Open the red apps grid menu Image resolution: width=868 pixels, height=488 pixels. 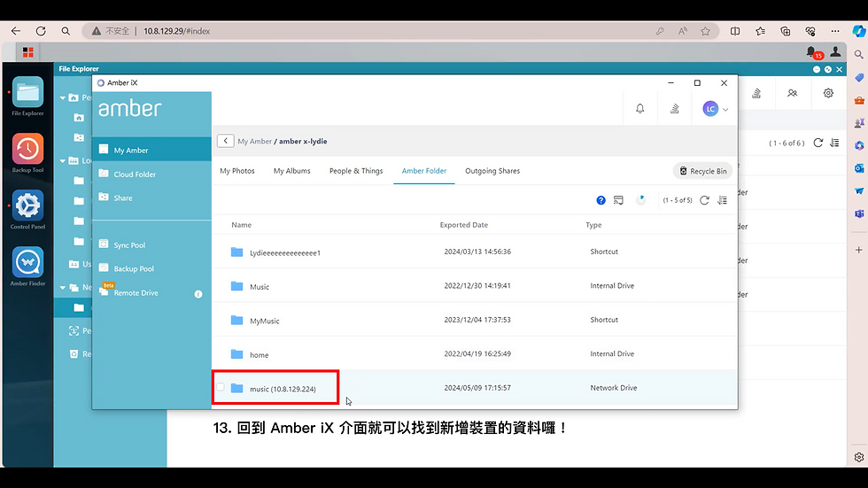(27, 52)
